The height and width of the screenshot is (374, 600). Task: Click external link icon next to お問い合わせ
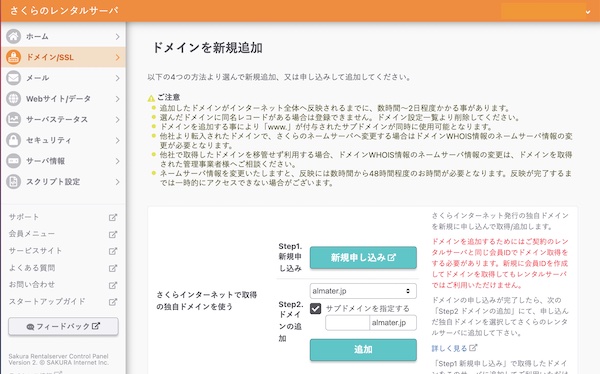pos(112,285)
